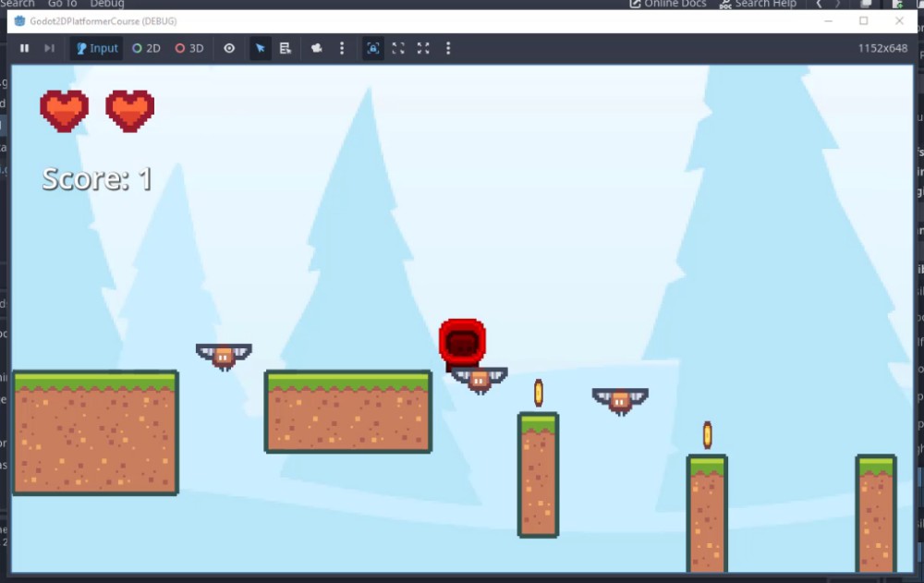
Task: Select 3D node selection mode
Action: pos(189,48)
